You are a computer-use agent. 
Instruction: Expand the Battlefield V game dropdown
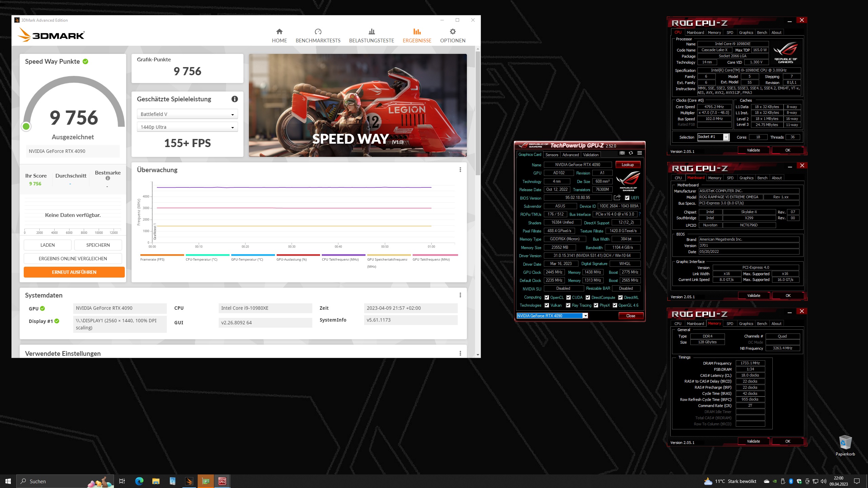click(188, 114)
